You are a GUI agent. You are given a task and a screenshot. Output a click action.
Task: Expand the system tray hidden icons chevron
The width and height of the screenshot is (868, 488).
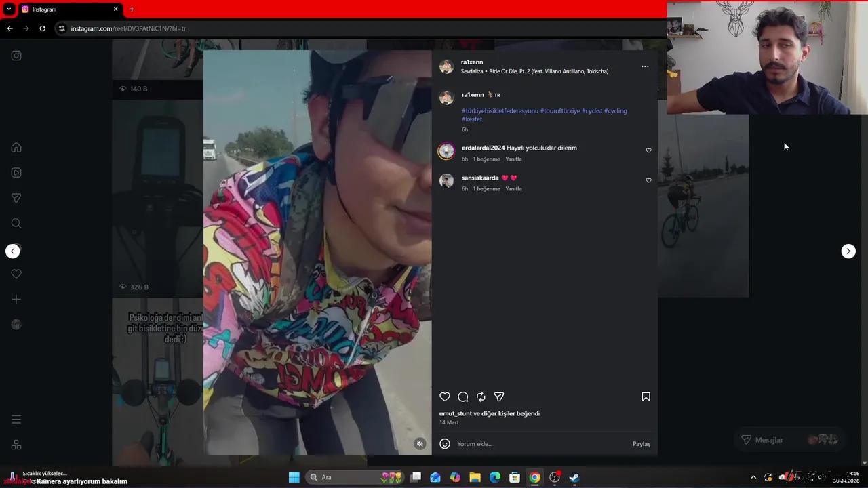point(753,477)
